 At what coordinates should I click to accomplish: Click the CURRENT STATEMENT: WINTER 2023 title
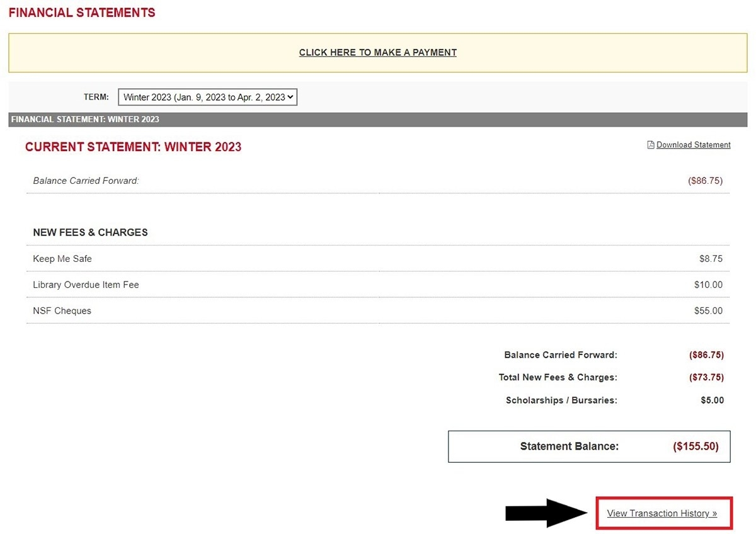[133, 146]
